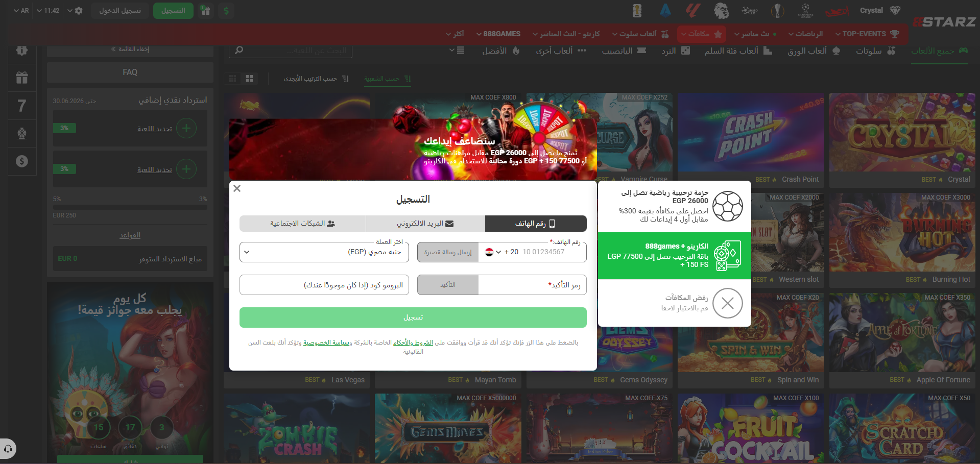
Task: Click the إرسال رسالة قصيرة send SMS button
Action: click(448, 252)
